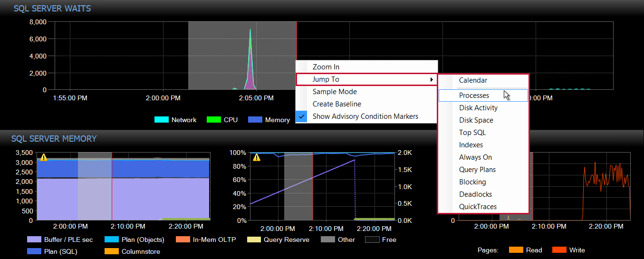Viewport: 644px width, 259px height.
Task: Select Zoom In from context menu
Action: click(x=366, y=67)
